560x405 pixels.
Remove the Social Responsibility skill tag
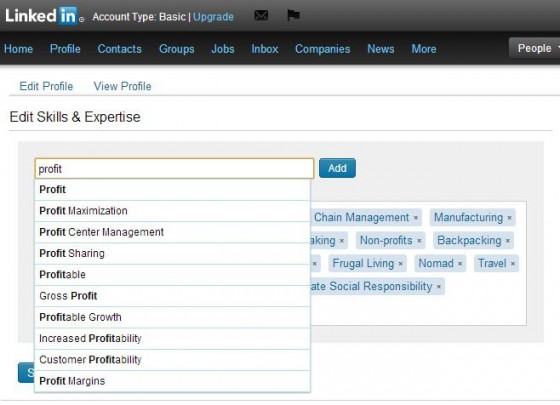coord(439,286)
